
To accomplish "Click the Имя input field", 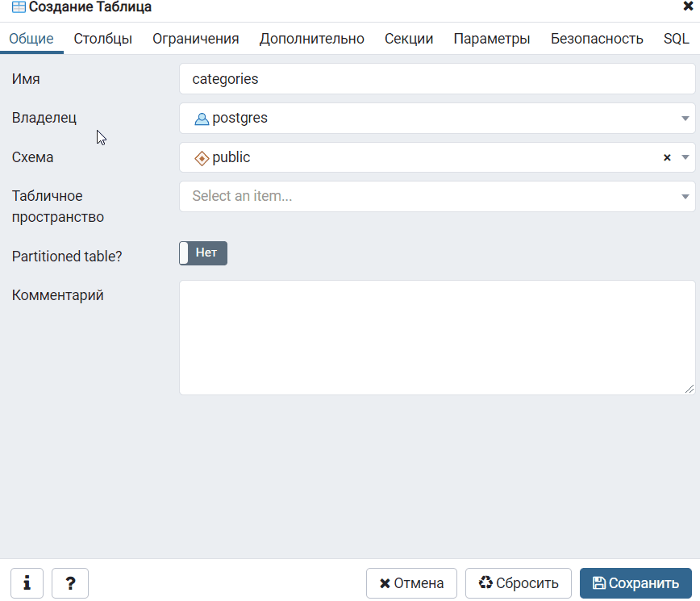I will point(436,79).
